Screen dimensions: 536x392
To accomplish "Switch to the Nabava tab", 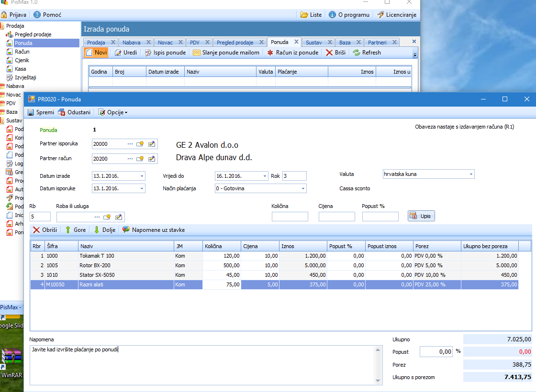I will [131, 43].
